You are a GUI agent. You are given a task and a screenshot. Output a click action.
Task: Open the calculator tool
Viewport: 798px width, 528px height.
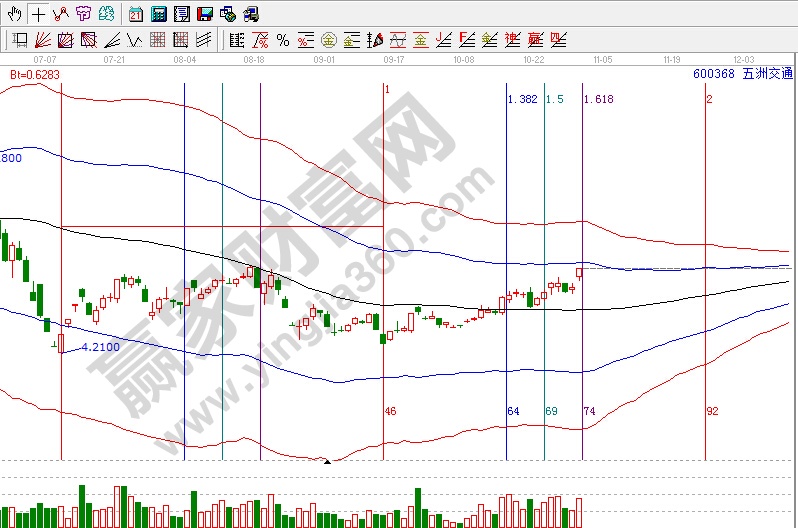point(158,14)
